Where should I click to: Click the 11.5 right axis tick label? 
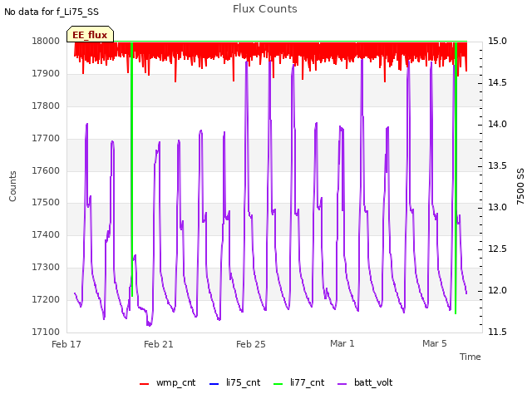(497, 332)
